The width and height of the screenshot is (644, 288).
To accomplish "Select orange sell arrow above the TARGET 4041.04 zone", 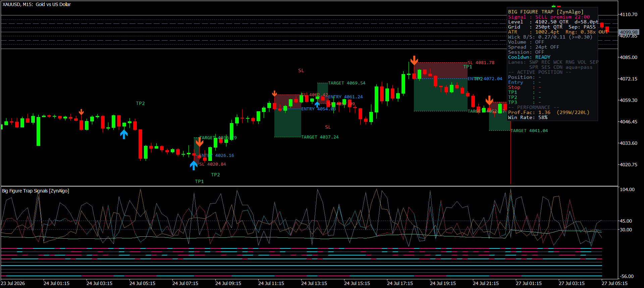I will (489, 100).
